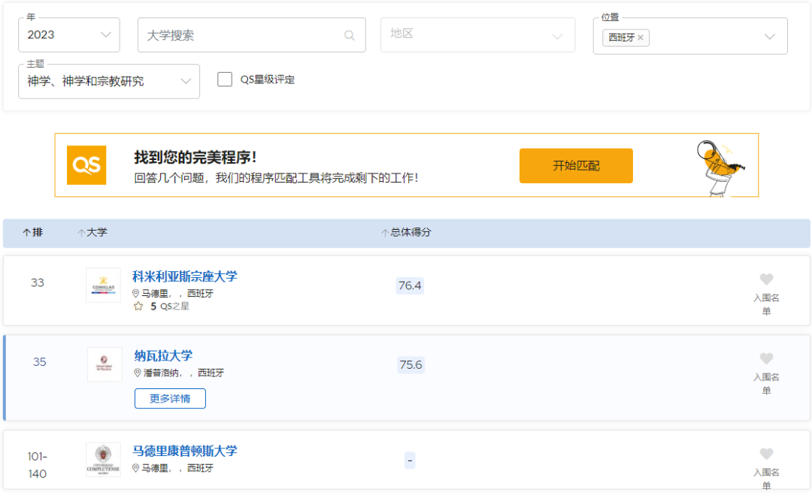The height and width of the screenshot is (504, 812).
Task: Expand the 位置 dropdown arrow
Action: [x=770, y=37]
